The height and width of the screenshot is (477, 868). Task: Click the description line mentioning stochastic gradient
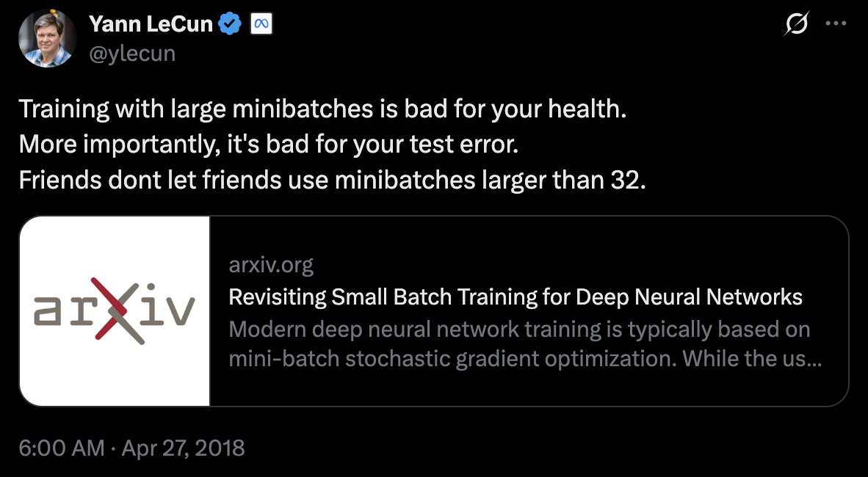click(x=525, y=359)
